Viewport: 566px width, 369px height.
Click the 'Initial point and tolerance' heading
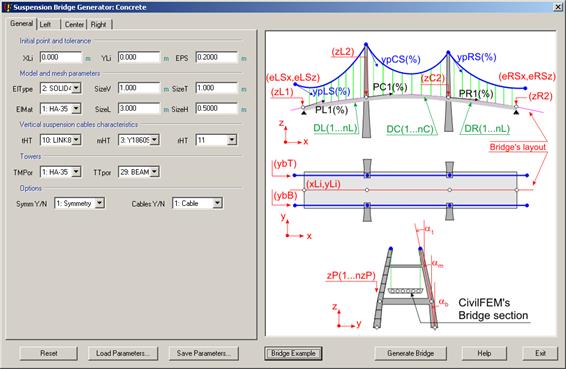[55, 41]
